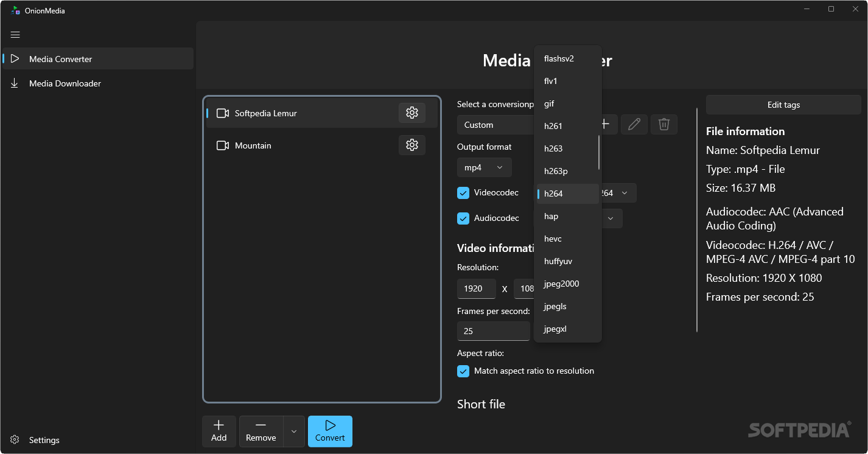Choose hap from codec list
Viewport: 868px width, 454px height.
tap(568, 216)
